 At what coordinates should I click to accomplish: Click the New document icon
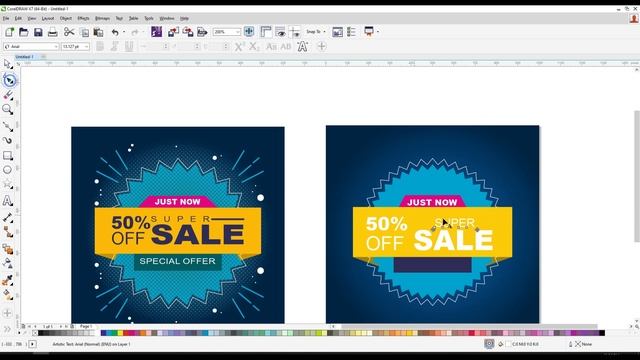coord(9,32)
